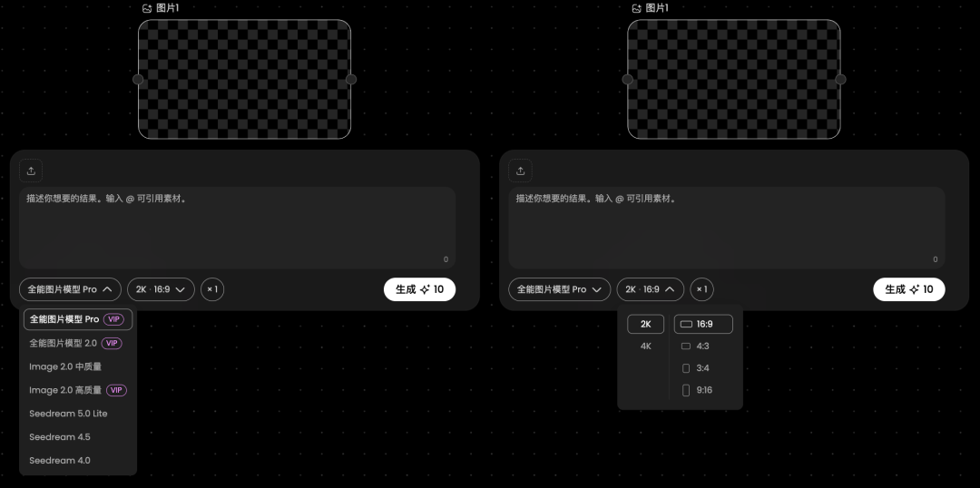The image size is (980, 488).
Task: Select the 3:4 aspect ratio option
Action: pos(703,368)
